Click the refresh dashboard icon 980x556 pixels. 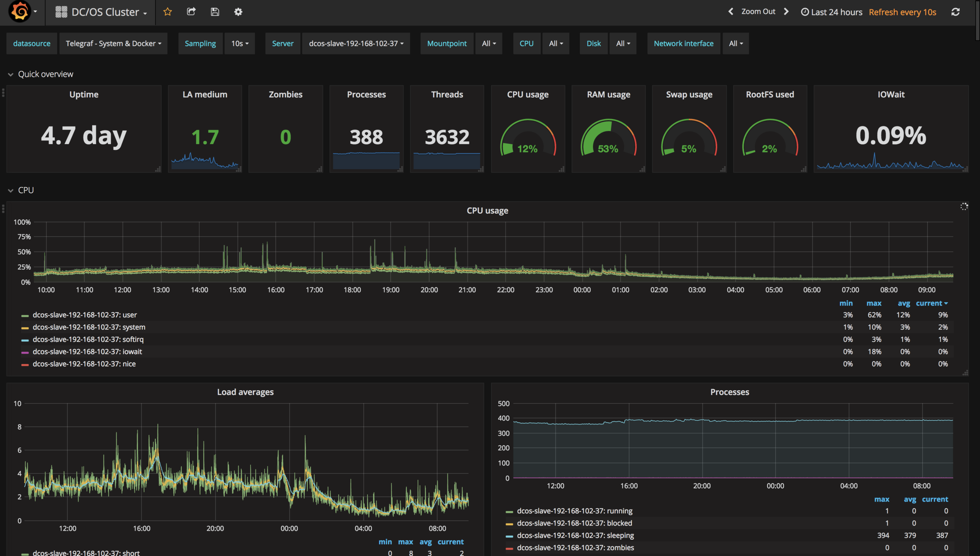click(956, 12)
